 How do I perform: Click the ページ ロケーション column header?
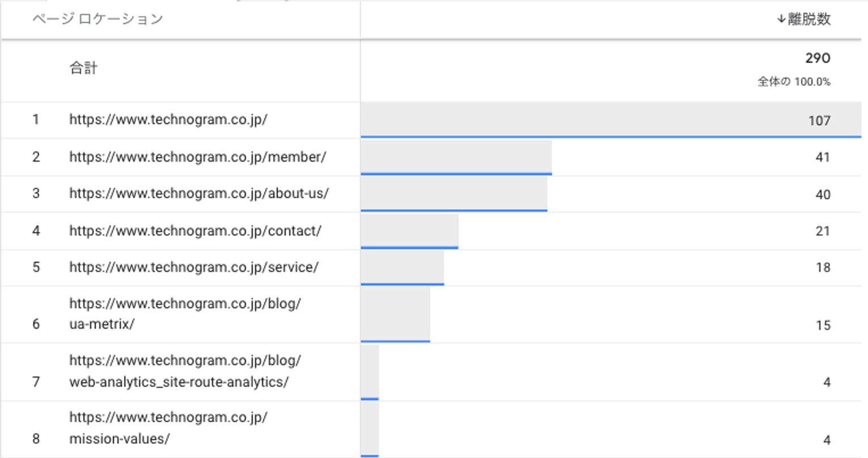(x=98, y=19)
